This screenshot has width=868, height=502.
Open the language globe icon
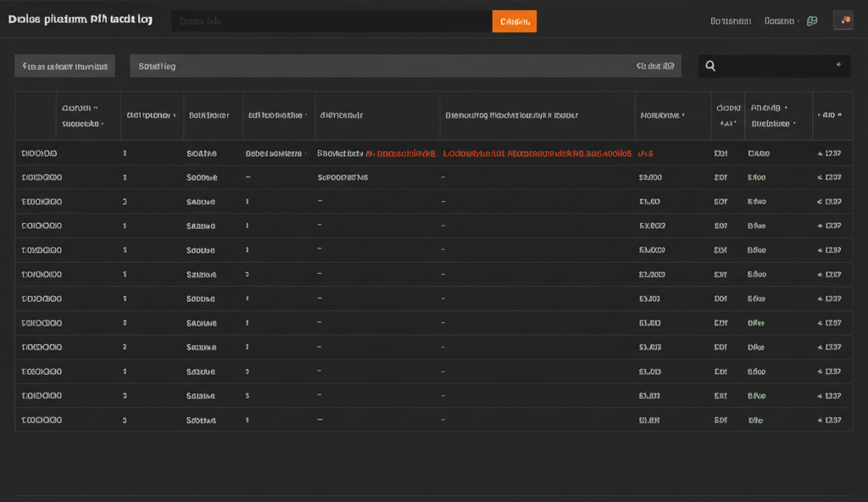click(812, 20)
